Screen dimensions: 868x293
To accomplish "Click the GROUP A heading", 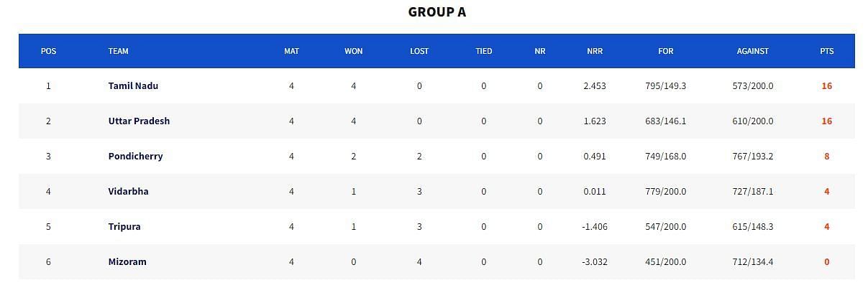I will pos(437,11).
